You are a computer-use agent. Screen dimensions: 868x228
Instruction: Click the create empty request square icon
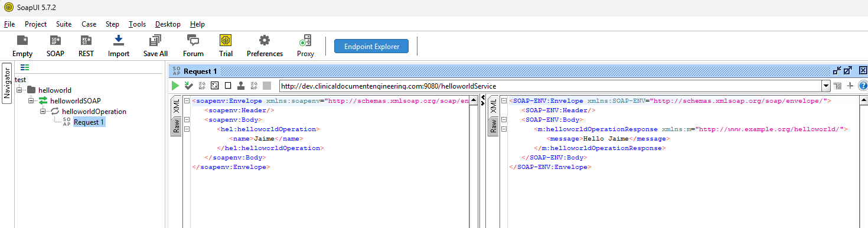[228, 86]
